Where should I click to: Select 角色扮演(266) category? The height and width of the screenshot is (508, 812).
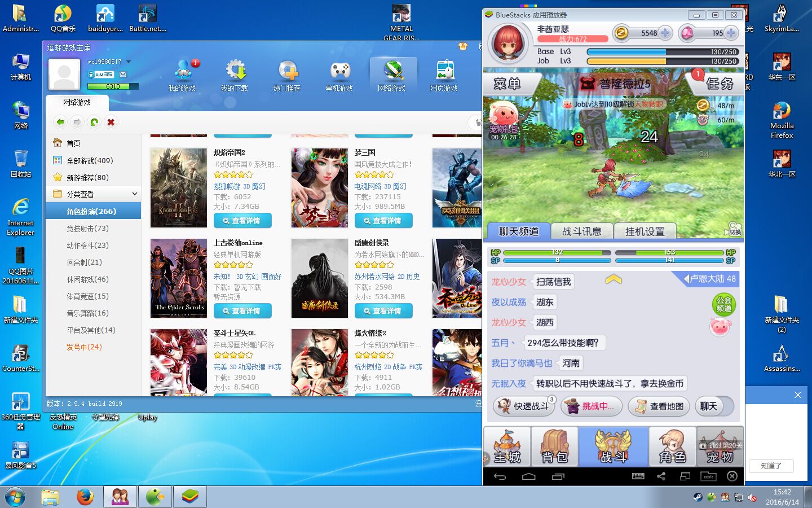pos(94,211)
